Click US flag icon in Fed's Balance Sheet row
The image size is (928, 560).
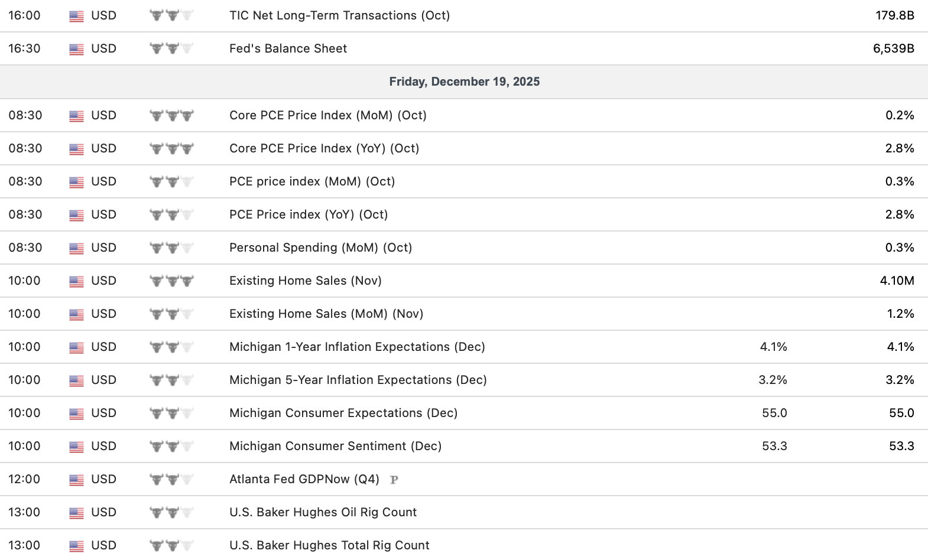pos(76,49)
